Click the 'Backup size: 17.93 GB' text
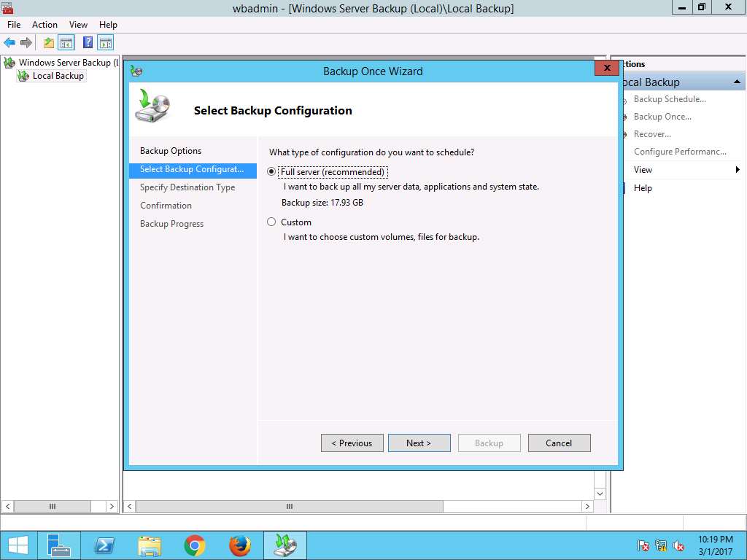Viewport: 747px width, 560px height. (322, 203)
